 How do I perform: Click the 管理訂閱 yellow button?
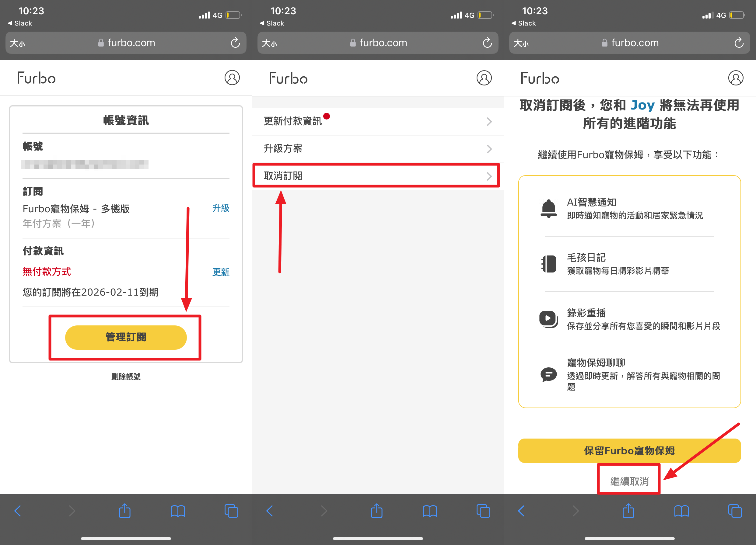[x=126, y=338]
